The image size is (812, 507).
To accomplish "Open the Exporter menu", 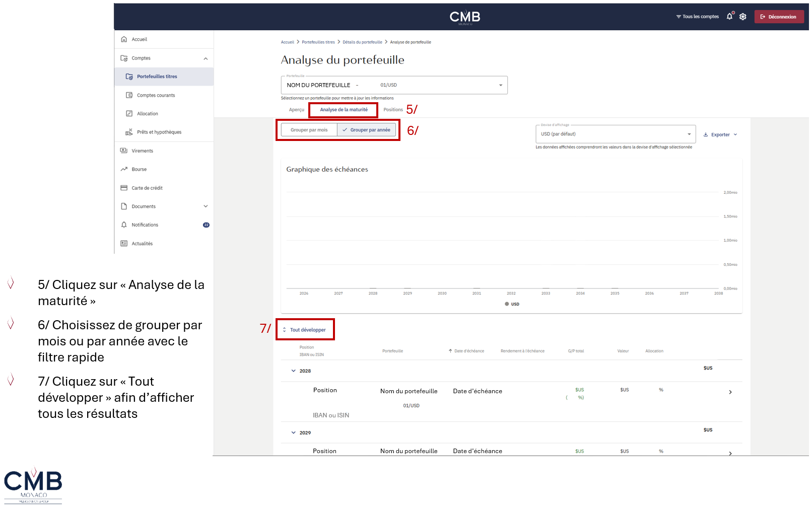I will pyautogui.click(x=720, y=134).
